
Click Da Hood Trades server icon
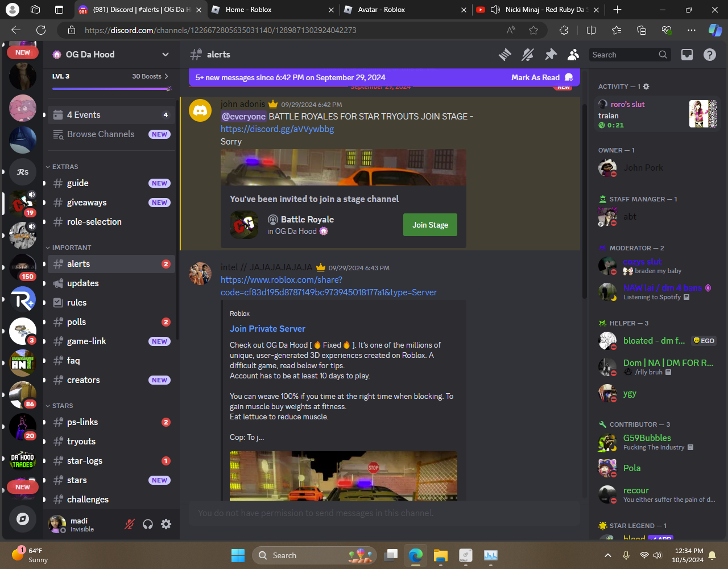click(23, 459)
